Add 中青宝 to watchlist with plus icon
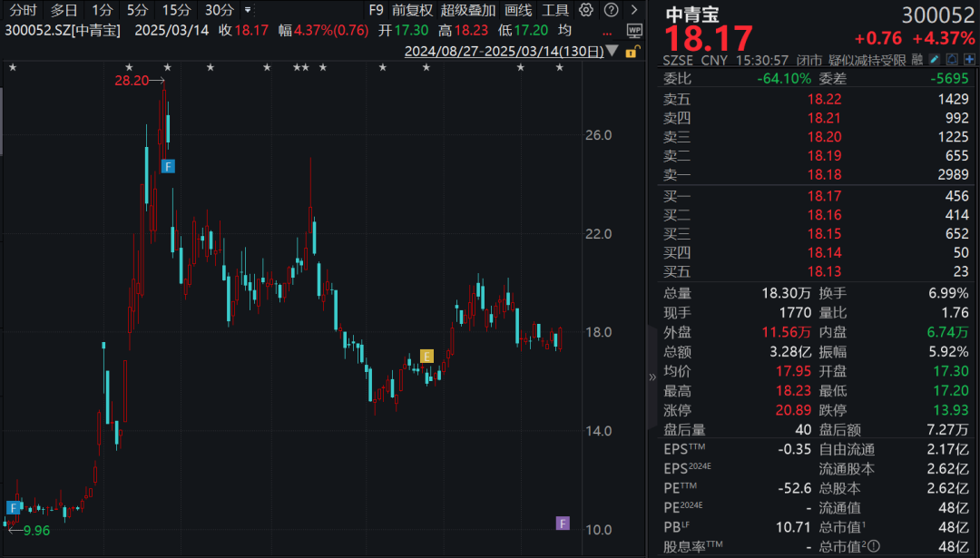This screenshot has width=980, height=558. tap(969, 60)
